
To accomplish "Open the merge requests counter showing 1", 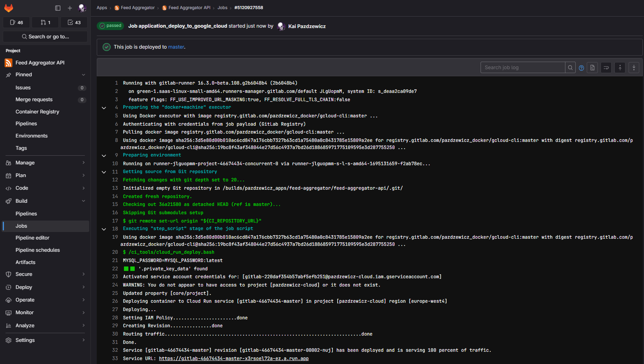I will click(45, 23).
